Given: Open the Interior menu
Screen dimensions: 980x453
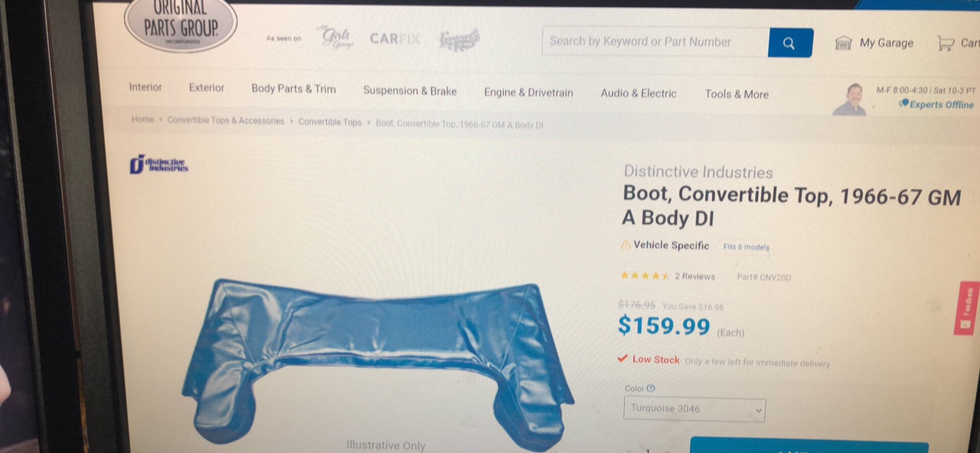Looking at the screenshot, I should (x=145, y=87).
